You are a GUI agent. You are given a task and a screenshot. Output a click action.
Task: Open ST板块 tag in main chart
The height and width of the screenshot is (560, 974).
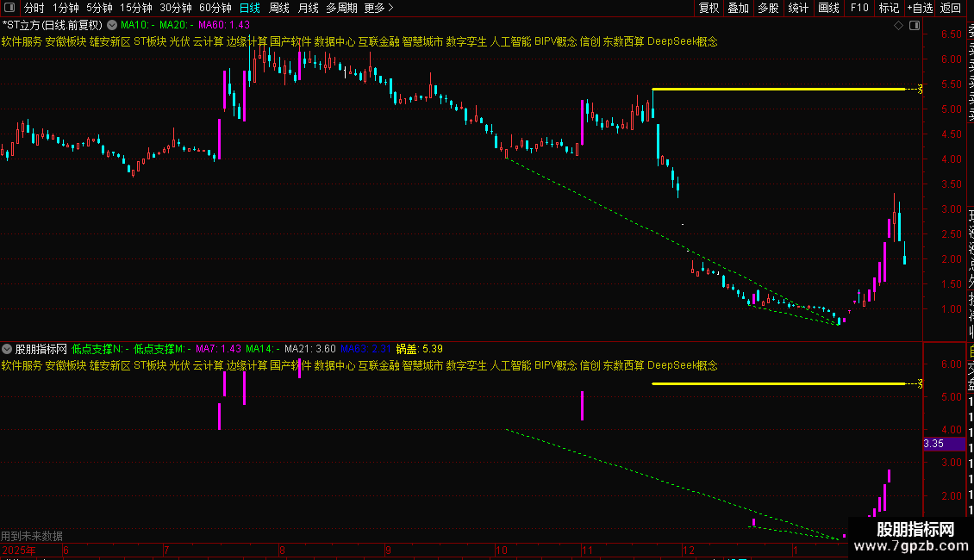click(x=150, y=41)
